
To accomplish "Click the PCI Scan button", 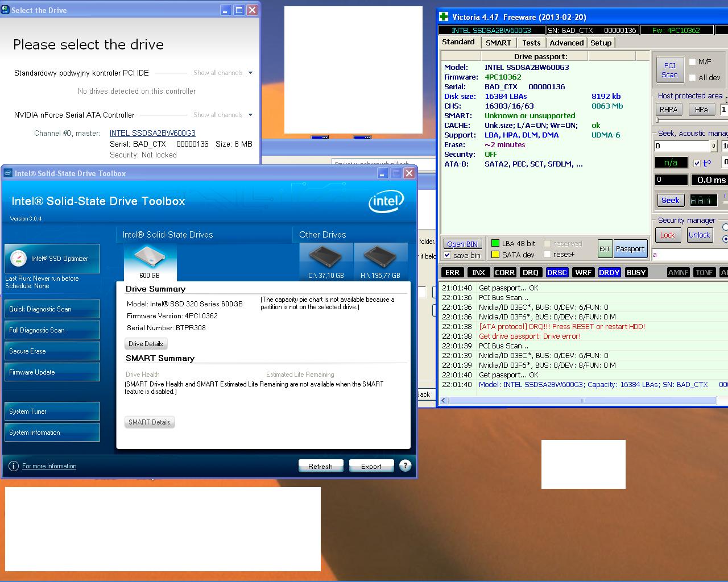I will [669, 70].
